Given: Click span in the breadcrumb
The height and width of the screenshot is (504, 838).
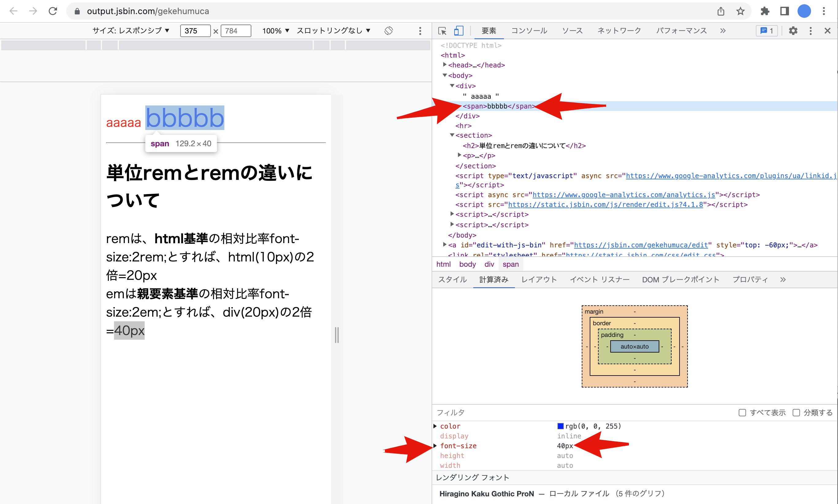Looking at the screenshot, I should coord(511,264).
